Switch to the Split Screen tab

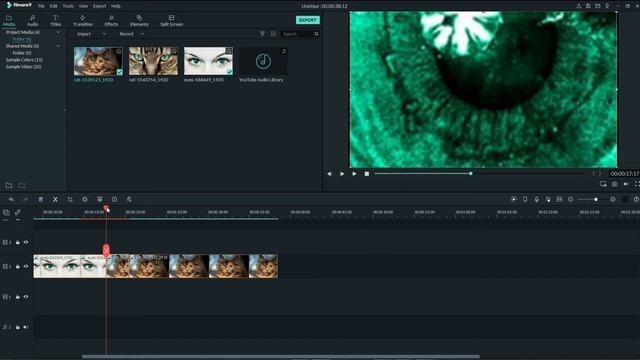coord(171,20)
